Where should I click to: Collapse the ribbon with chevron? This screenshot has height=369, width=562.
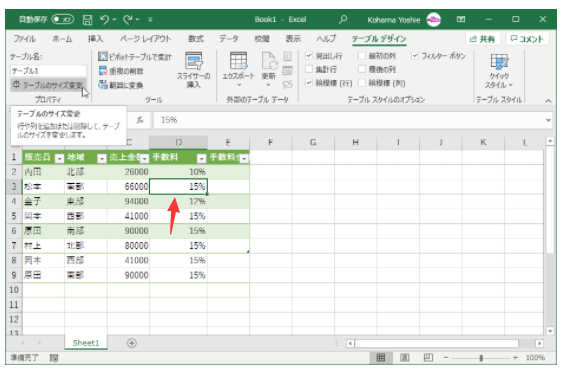point(548,101)
